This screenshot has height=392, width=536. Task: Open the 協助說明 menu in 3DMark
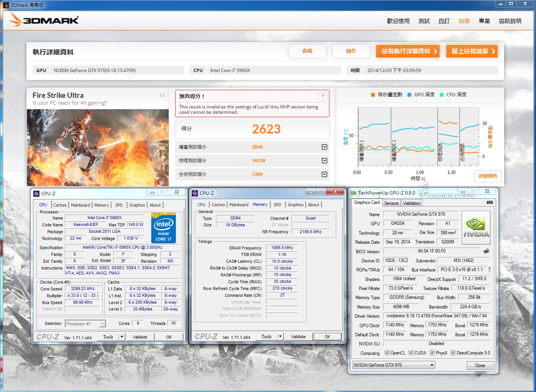(x=510, y=21)
